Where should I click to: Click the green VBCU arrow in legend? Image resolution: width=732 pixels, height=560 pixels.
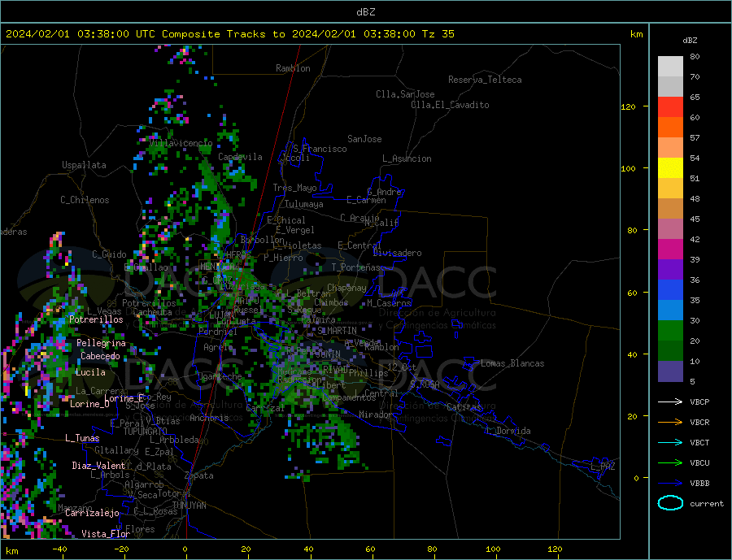pyautogui.click(x=670, y=463)
